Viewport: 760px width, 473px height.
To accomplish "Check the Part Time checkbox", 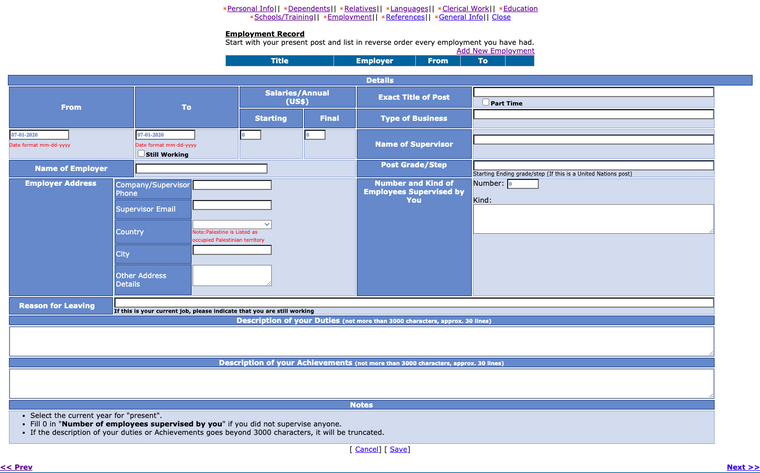I will (x=486, y=103).
